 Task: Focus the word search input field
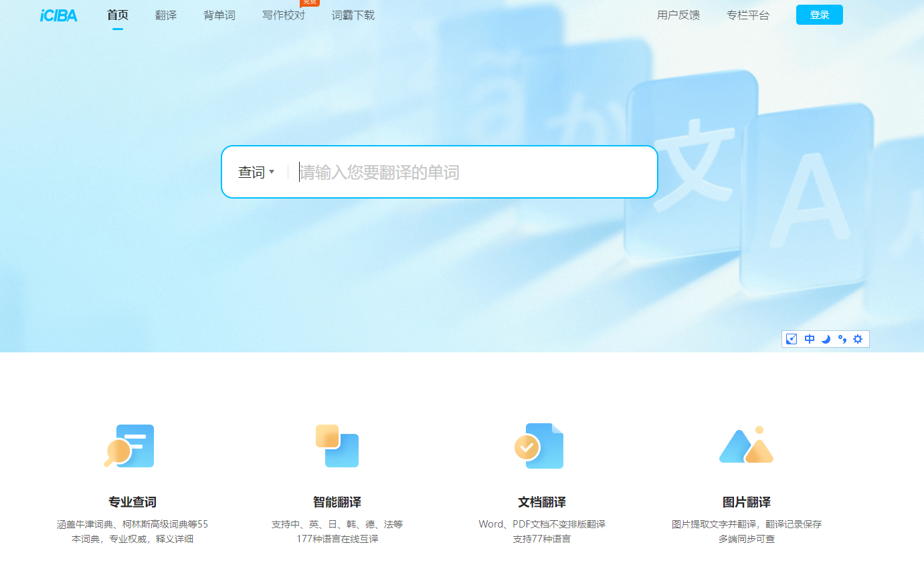pyautogui.click(x=468, y=172)
